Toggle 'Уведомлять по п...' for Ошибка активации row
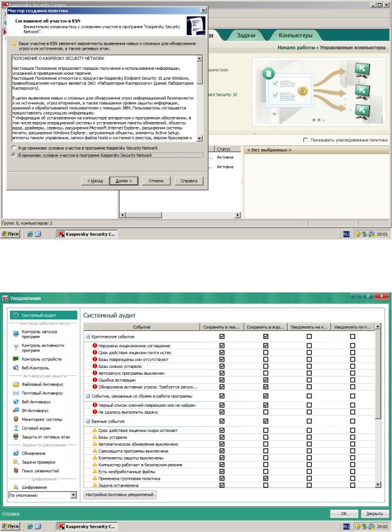 tap(352, 380)
